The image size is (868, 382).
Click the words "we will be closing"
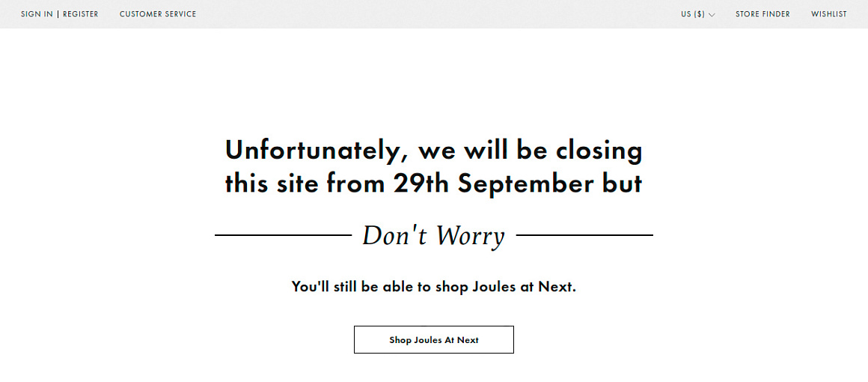click(x=530, y=150)
